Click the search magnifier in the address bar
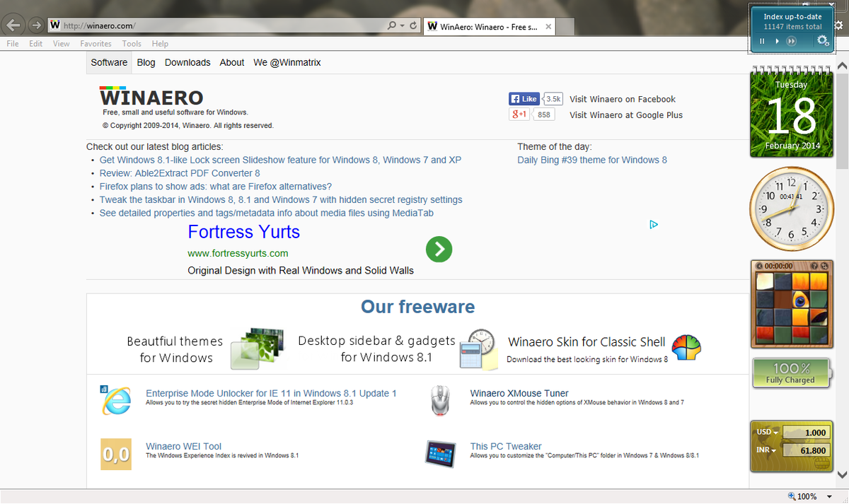Image resolution: width=849 pixels, height=504 pixels. [392, 25]
